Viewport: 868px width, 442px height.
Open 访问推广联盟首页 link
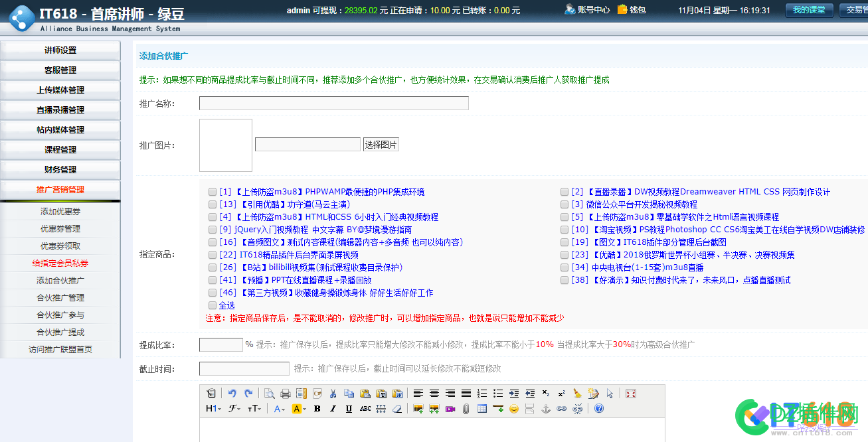click(x=60, y=347)
